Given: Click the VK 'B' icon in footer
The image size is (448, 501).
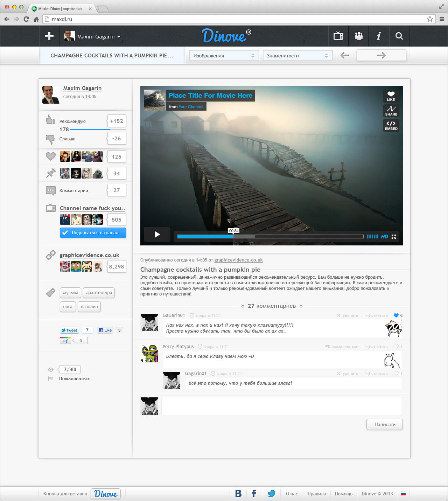Looking at the screenshot, I should pyautogui.click(x=238, y=494).
